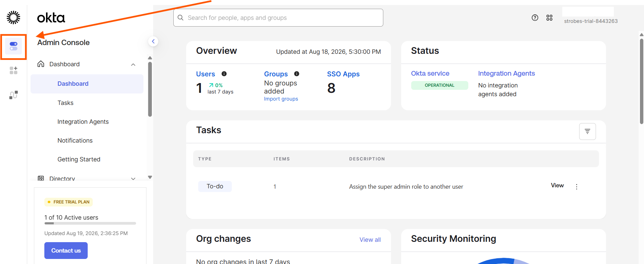Focus the search people, apps and groups field

click(x=278, y=18)
